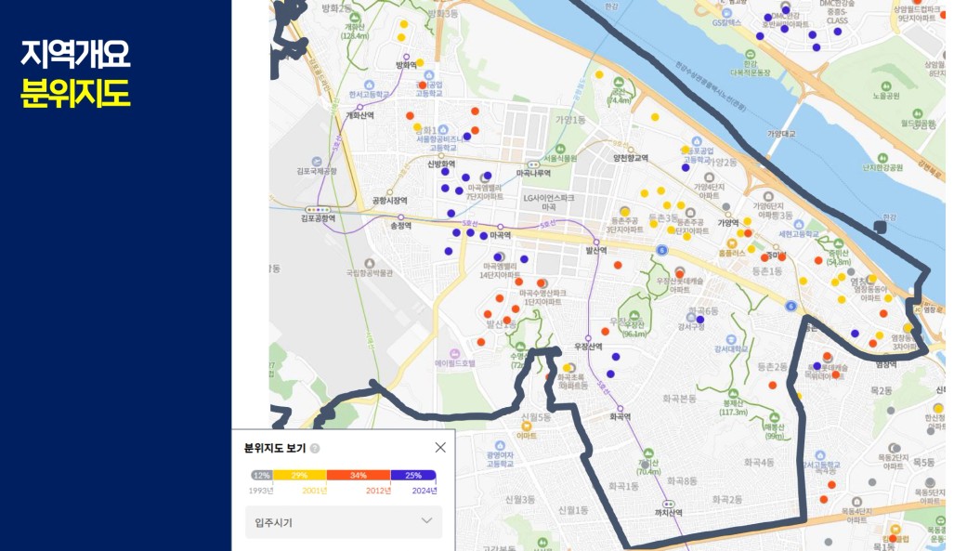
Task: Click the 까치산 mountain icon
Action: coord(648,453)
